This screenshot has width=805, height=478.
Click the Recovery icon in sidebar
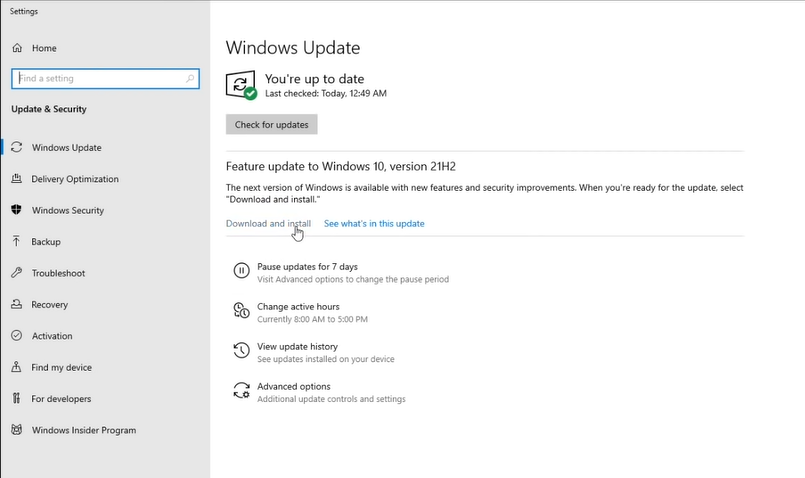pyautogui.click(x=17, y=305)
